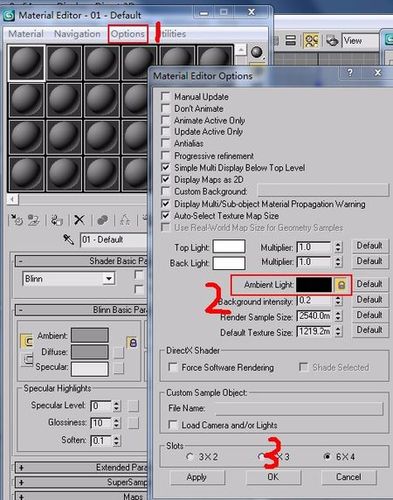The image size is (393, 500).
Task: Select the active white-bordered sample slot
Action: click(x=26, y=63)
